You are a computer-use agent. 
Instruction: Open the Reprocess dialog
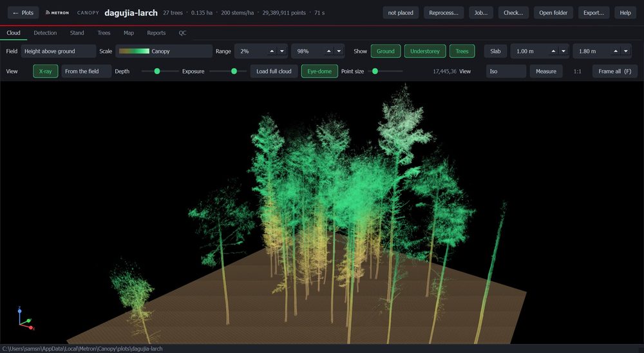click(444, 13)
